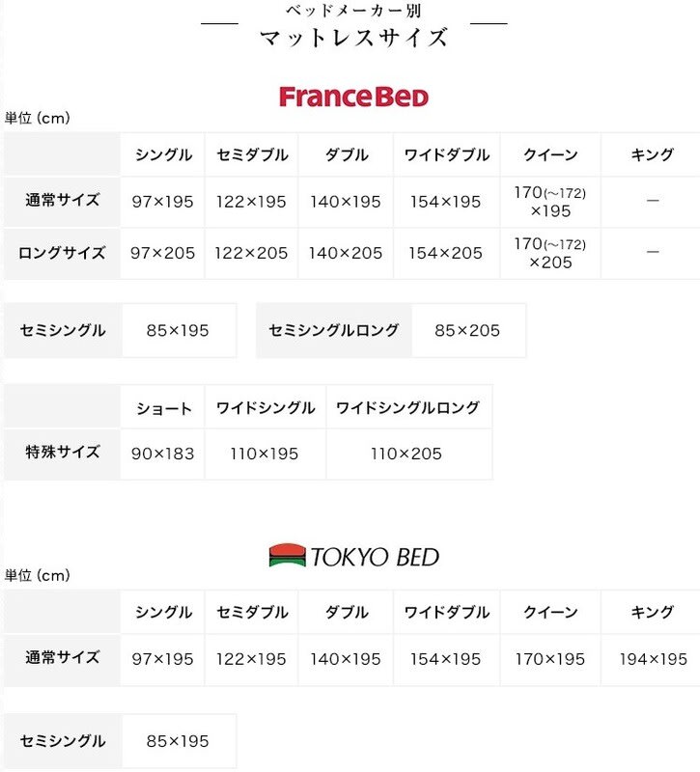
Task: Click the 97×205 long single cell
Action: [x=163, y=253]
